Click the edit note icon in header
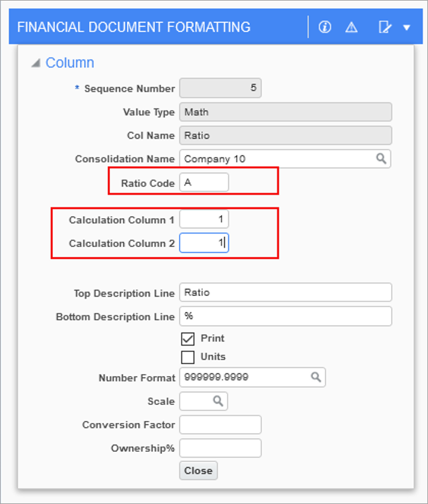 [384, 27]
